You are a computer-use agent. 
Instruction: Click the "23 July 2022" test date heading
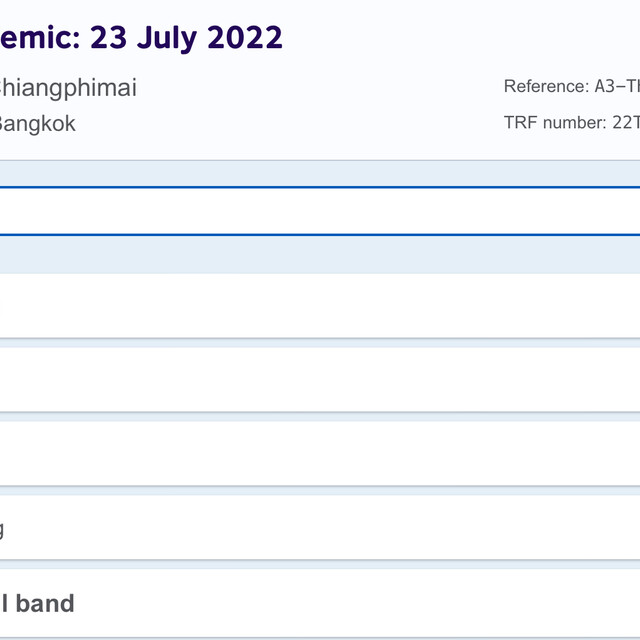pyautogui.click(x=186, y=38)
